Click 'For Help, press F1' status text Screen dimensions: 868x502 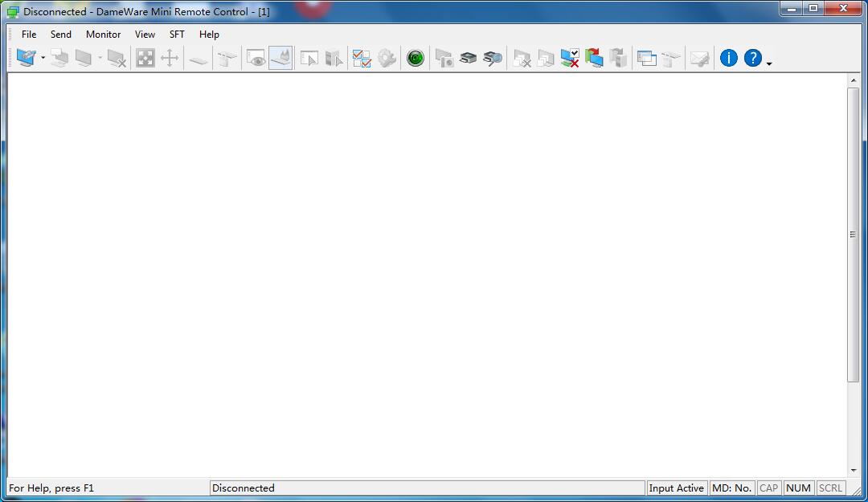click(51, 488)
